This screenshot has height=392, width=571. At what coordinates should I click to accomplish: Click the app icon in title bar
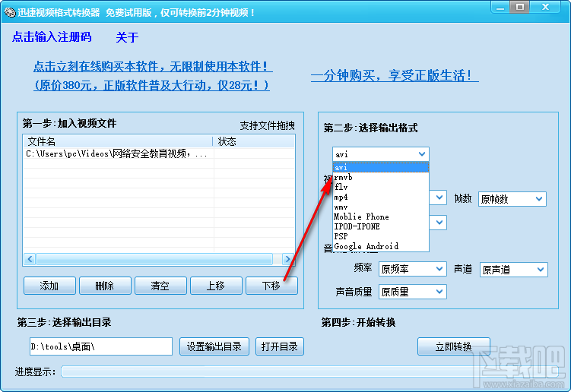click(9, 12)
